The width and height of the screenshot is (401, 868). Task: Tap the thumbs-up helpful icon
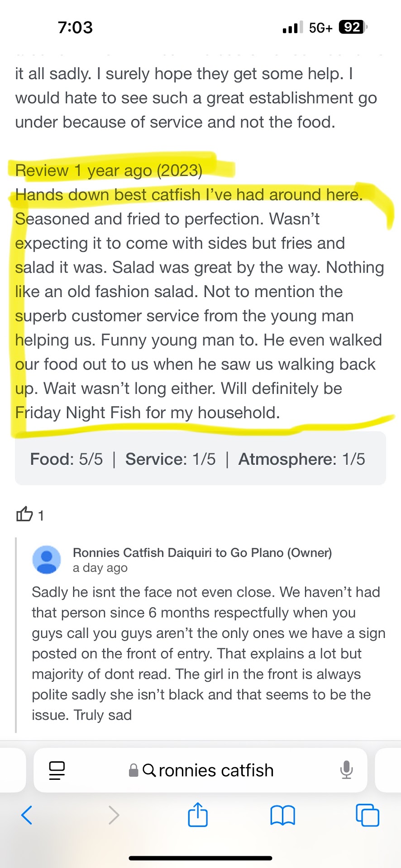(24, 514)
